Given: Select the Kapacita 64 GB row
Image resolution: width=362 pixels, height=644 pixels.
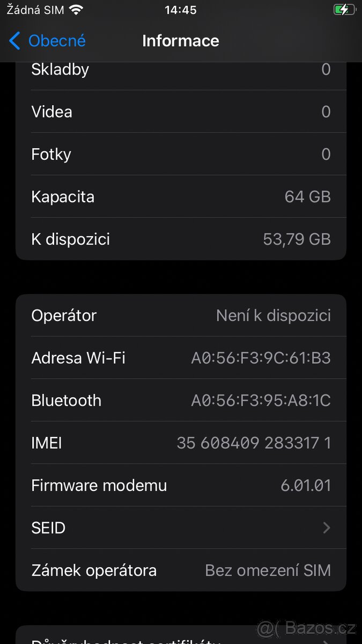Looking at the screenshot, I should [x=181, y=196].
